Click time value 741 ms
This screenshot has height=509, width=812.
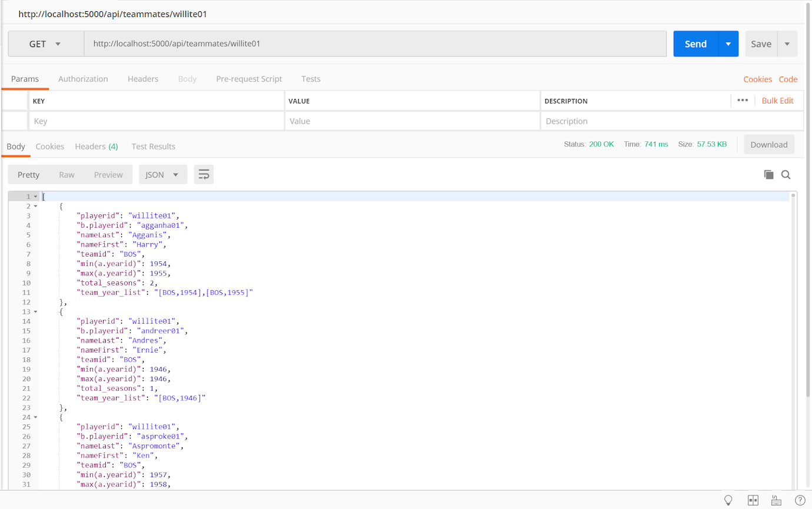[656, 144]
